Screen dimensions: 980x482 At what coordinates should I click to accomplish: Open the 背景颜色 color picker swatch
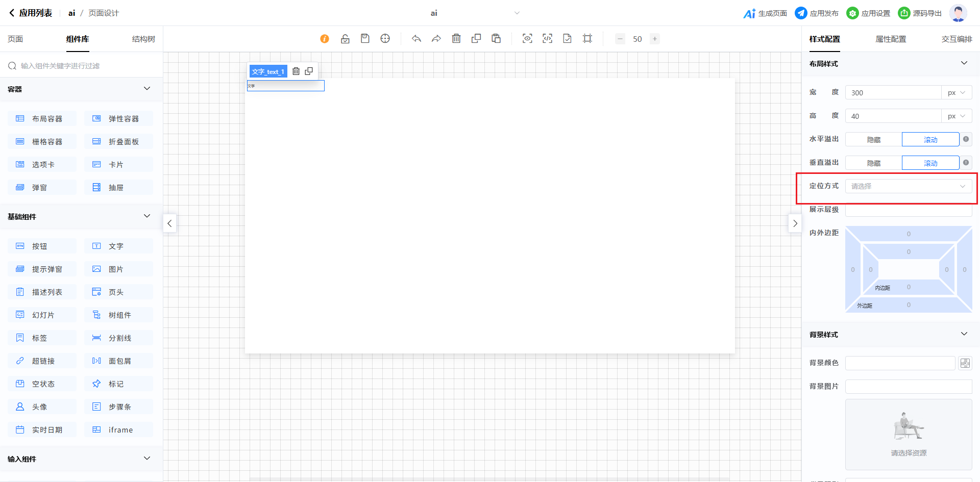tap(965, 363)
